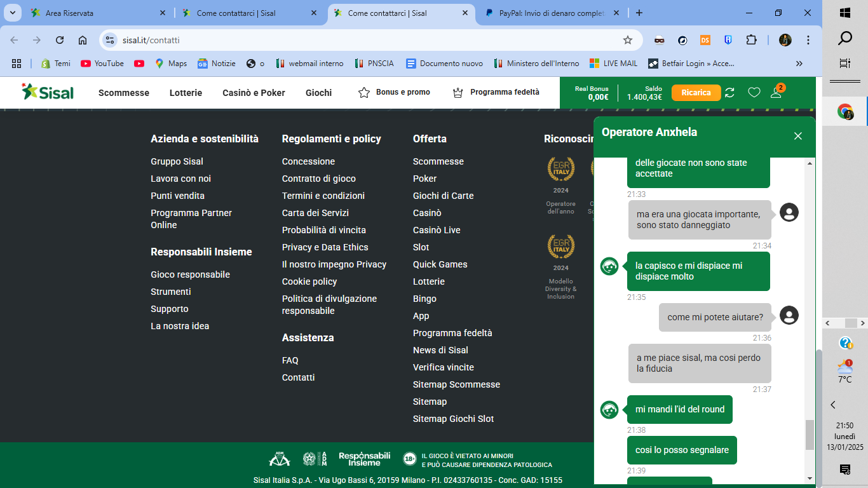
Task: Open the FAQ link under Assistenza
Action: [x=290, y=360]
